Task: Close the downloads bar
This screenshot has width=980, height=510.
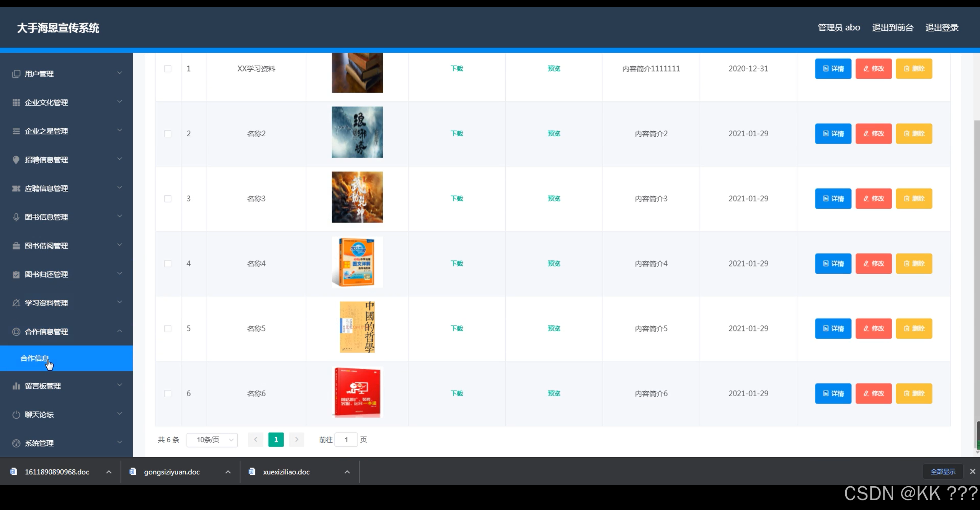Action: click(x=973, y=472)
